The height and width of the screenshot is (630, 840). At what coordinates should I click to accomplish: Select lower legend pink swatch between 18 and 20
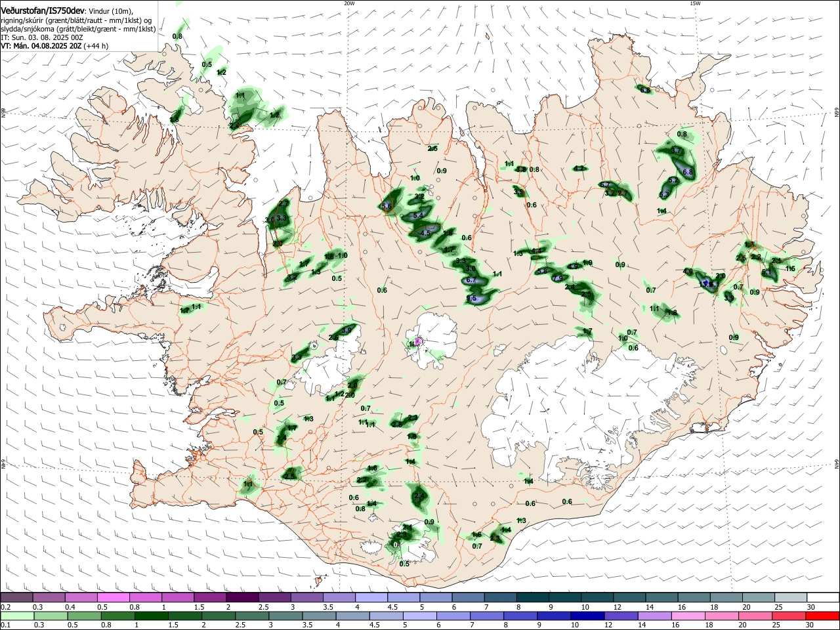pyautogui.click(x=721, y=616)
